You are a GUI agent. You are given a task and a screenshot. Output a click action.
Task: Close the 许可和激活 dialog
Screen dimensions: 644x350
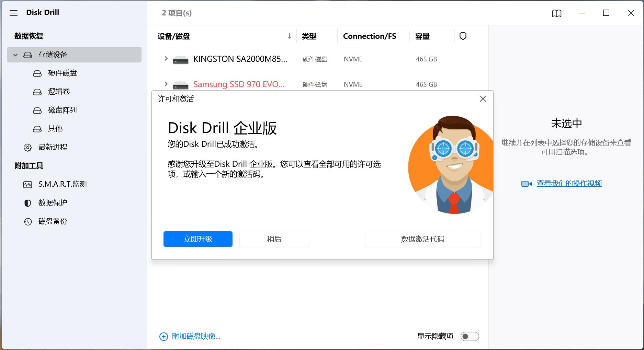coord(483,99)
